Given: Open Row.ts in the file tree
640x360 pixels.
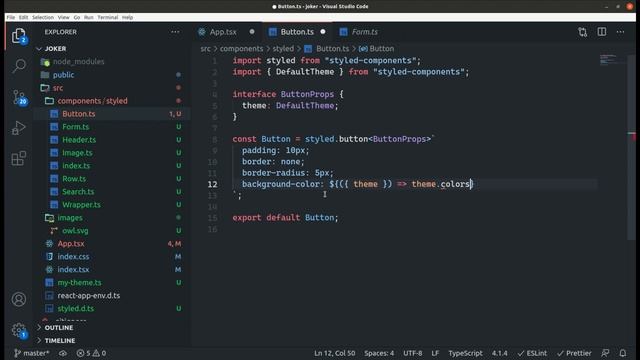Looking at the screenshot, I should 112,179.
